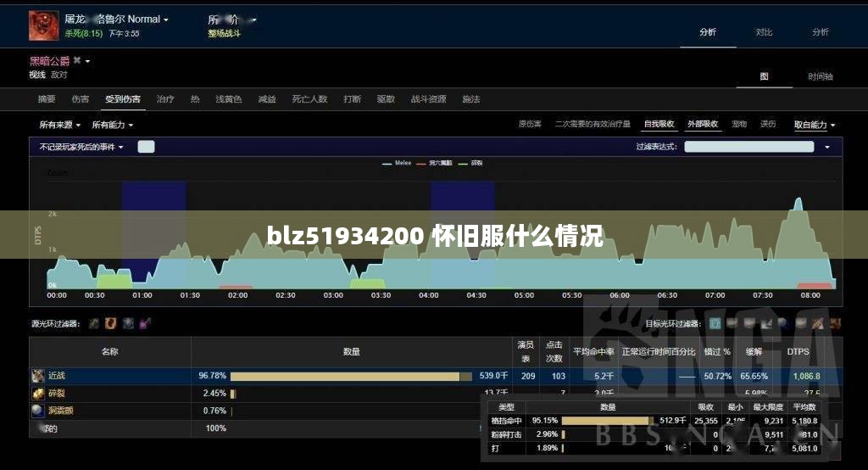Select the third target aura filter icon
The width and height of the screenshot is (868, 470).
(749, 323)
